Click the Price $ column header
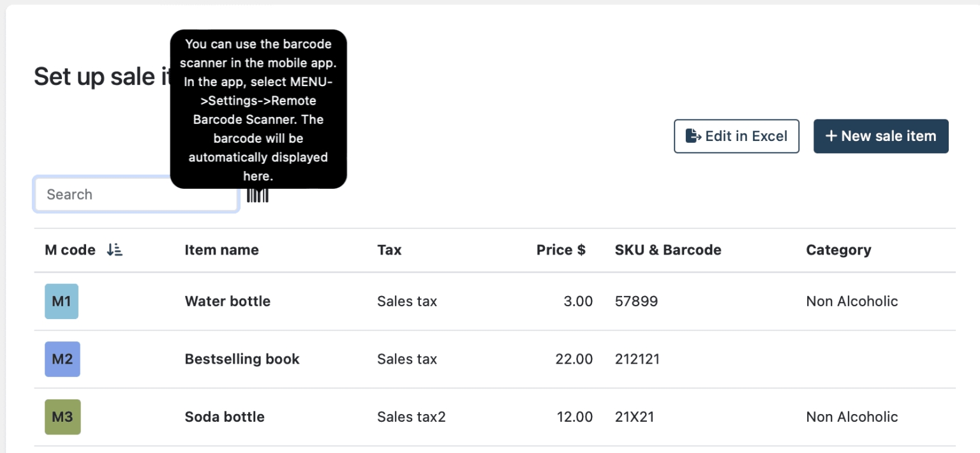Image resolution: width=980 pixels, height=453 pixels. click(x=561, y=250)
